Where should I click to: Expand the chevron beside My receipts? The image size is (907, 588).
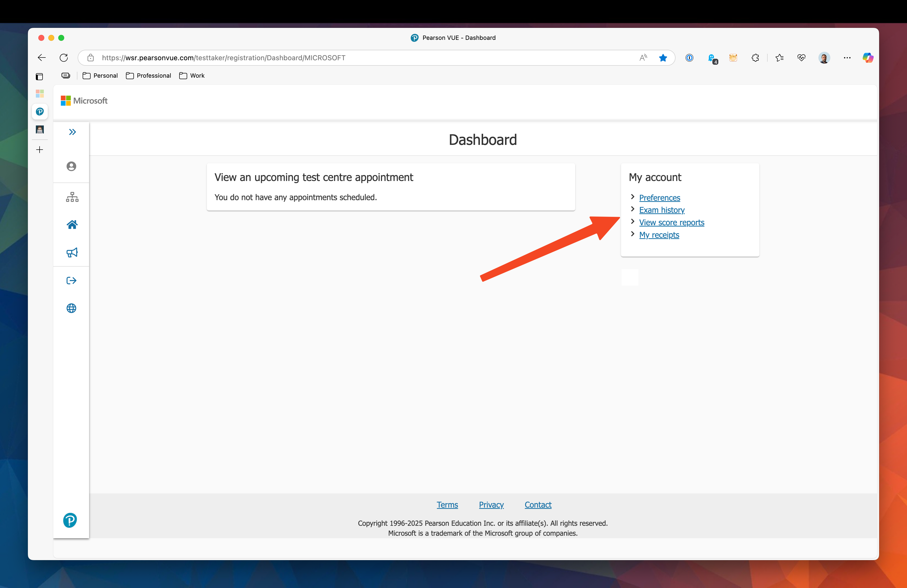click(x=633, y=234)
